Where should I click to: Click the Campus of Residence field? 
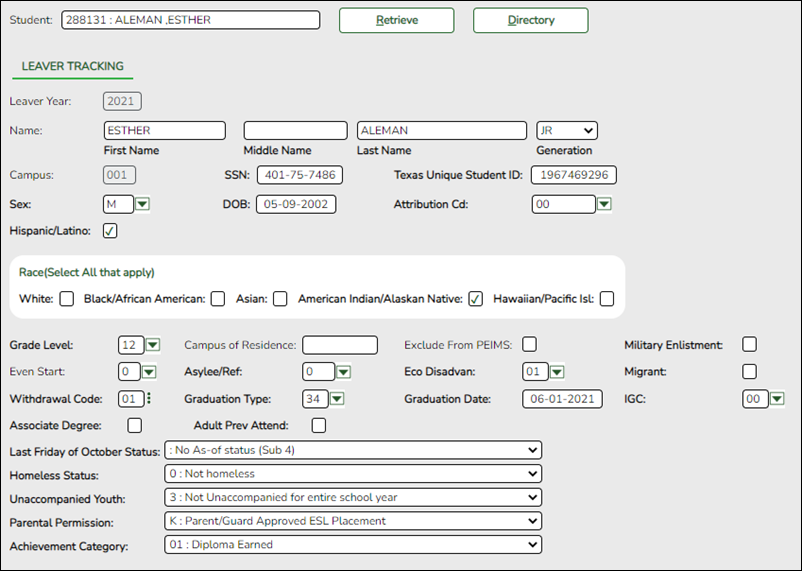340,345
